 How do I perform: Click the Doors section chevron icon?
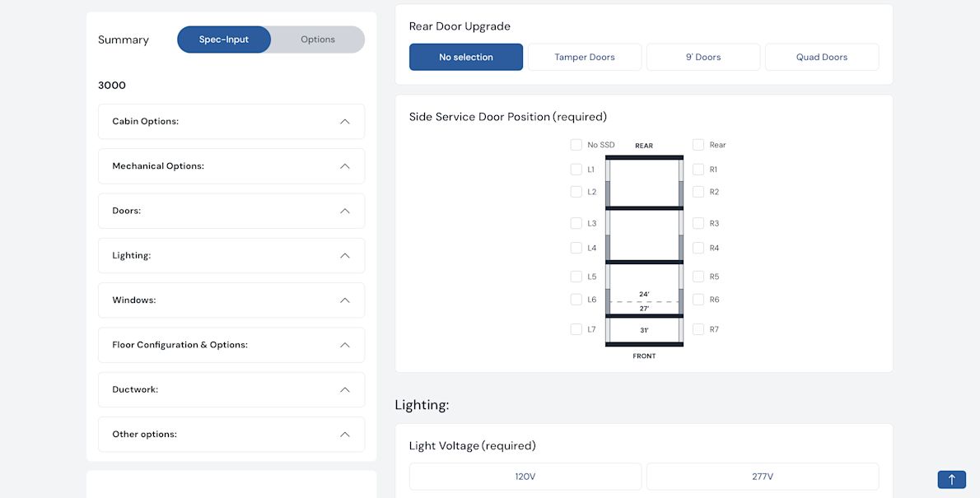pos(345,211)
